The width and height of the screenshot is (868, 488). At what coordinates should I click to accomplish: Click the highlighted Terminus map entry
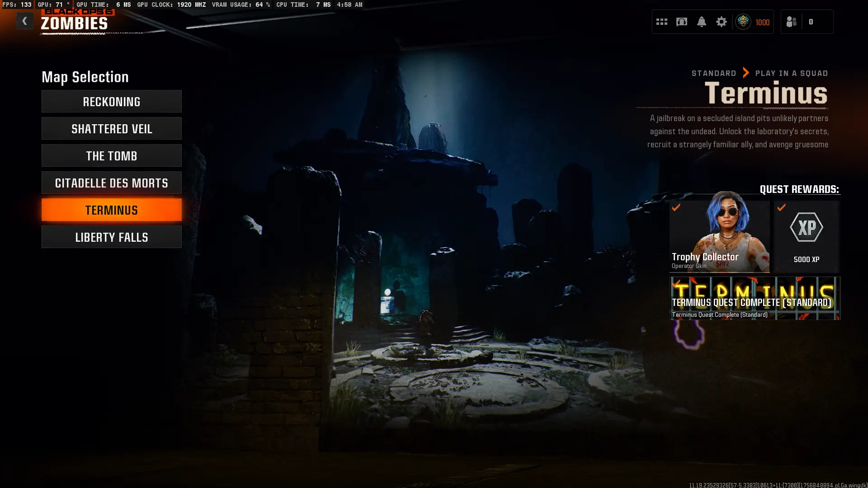(111, 210)
